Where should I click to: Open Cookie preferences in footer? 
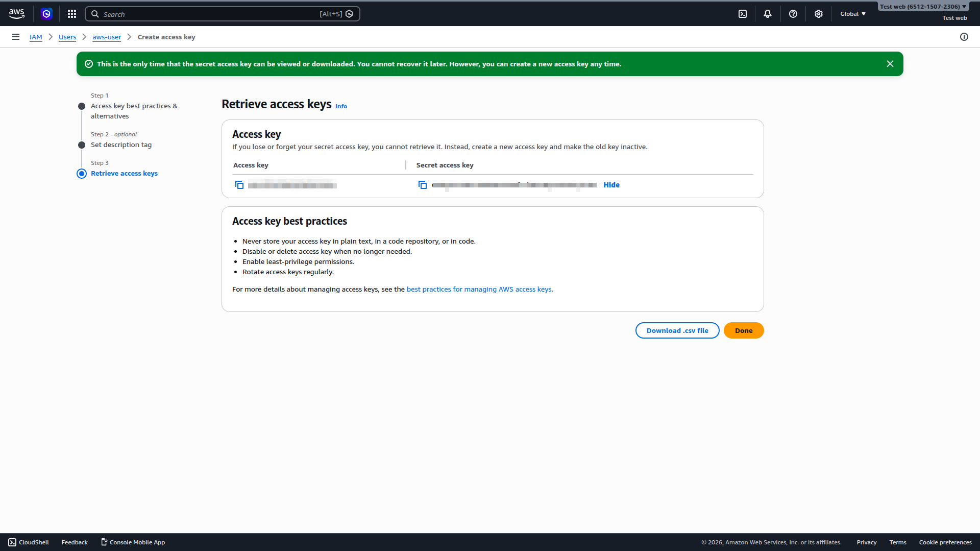[x=945, y=542]
